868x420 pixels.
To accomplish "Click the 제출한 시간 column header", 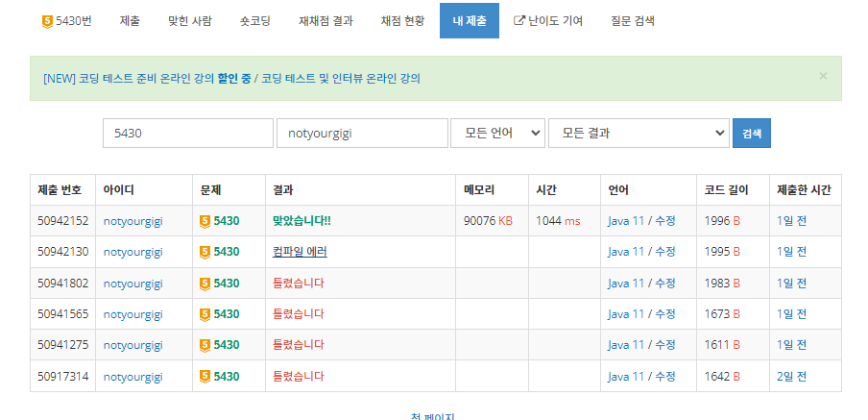I will tap(804, 190).
